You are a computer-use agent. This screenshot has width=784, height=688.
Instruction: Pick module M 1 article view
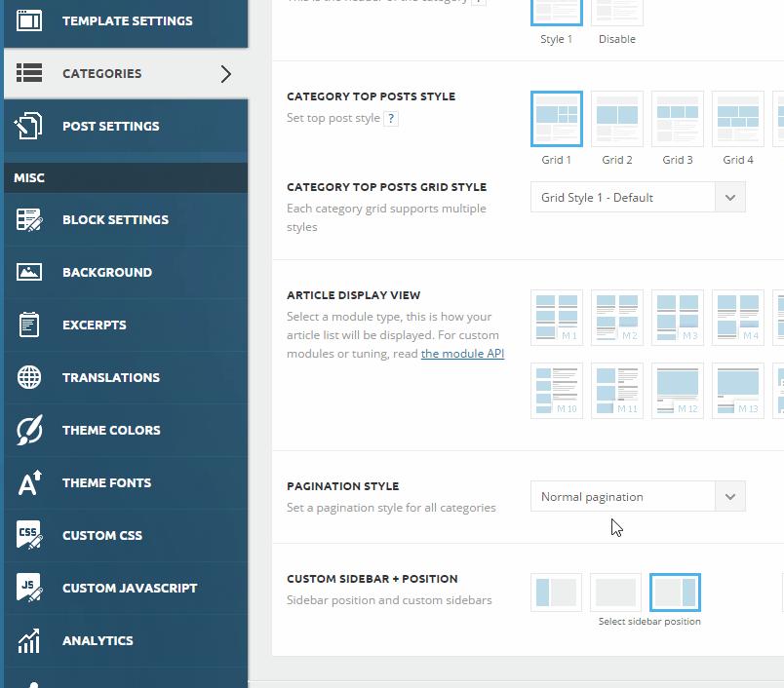click(x=557, y=318)
